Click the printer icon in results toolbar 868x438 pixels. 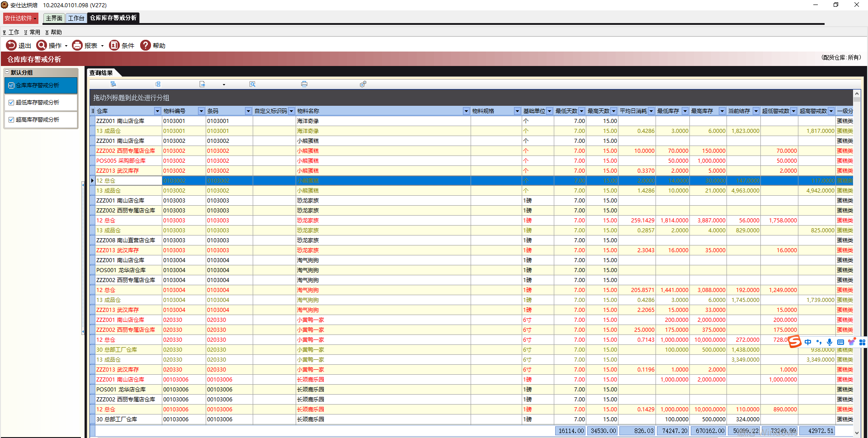[x=304, y=84]
